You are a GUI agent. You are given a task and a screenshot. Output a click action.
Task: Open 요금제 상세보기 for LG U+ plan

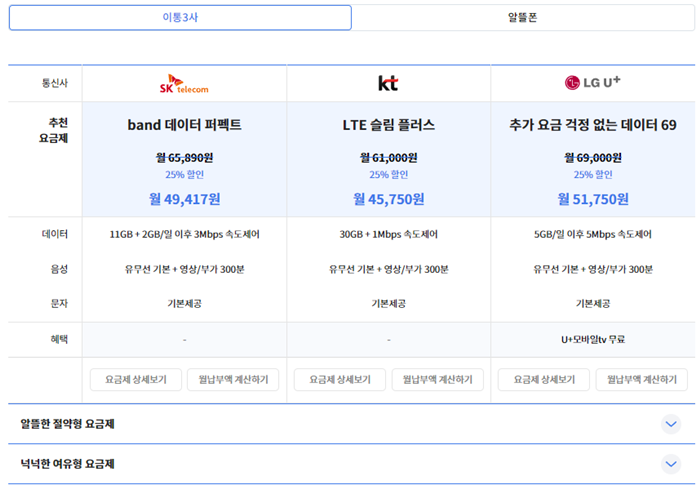coord(544,380)
